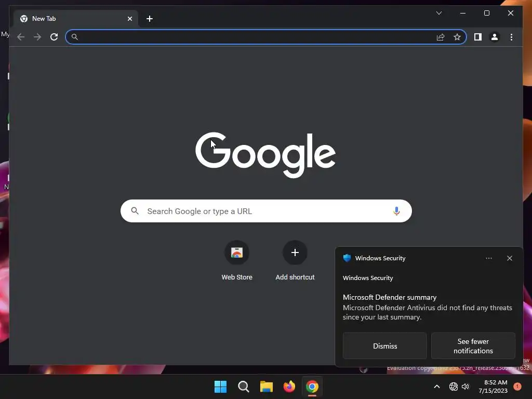This screenshot has height=399, width=532.
Task: Close the Windows Security toast
Action: (x=509, y=258)
